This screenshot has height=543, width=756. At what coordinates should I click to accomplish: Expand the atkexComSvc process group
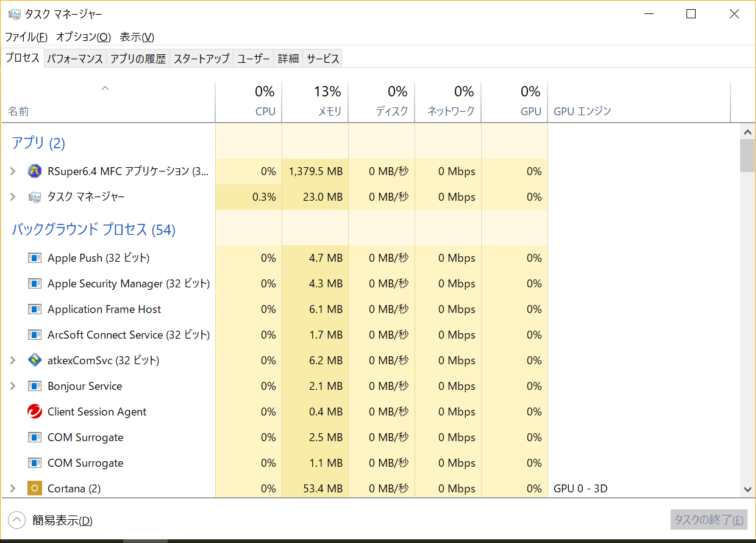pos(13,361)
